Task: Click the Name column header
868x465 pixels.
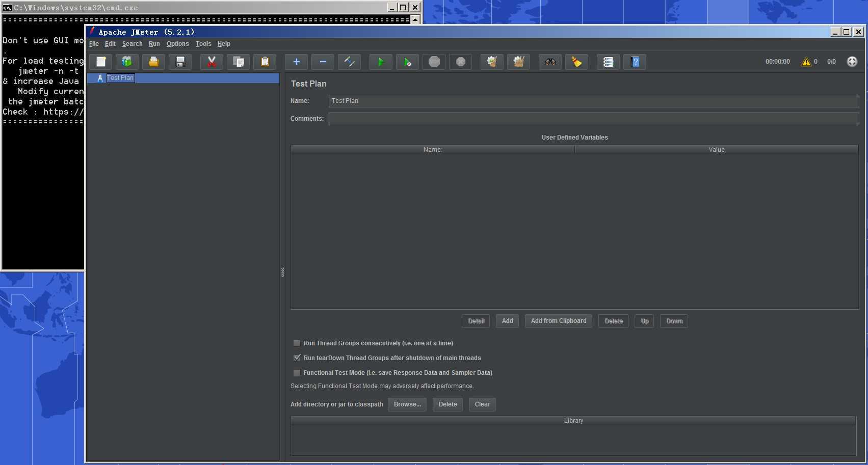Action: pyautogui.click(x=433, y=150)
